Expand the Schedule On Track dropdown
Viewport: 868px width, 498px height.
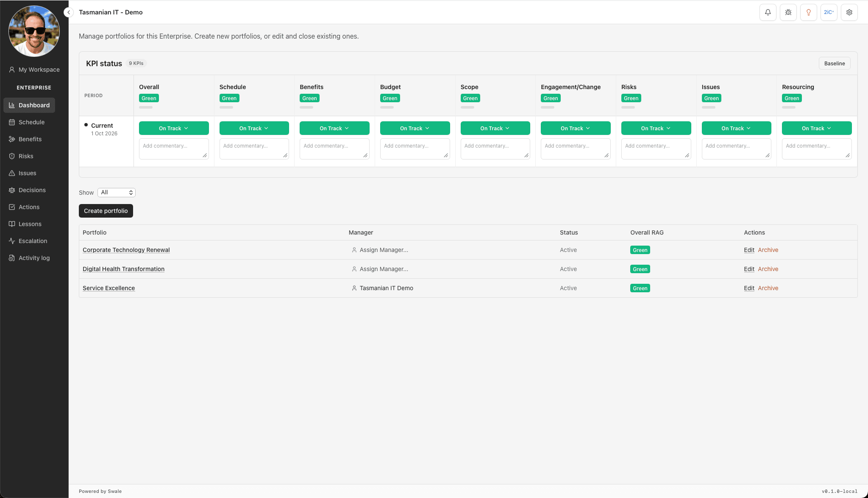(x=254, y=128)
